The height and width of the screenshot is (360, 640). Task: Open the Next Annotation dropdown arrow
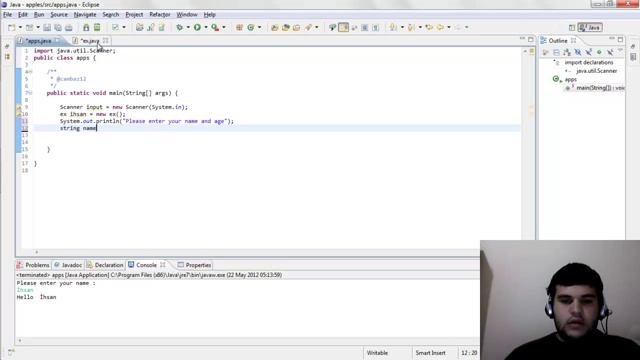(x=402, y=27)
